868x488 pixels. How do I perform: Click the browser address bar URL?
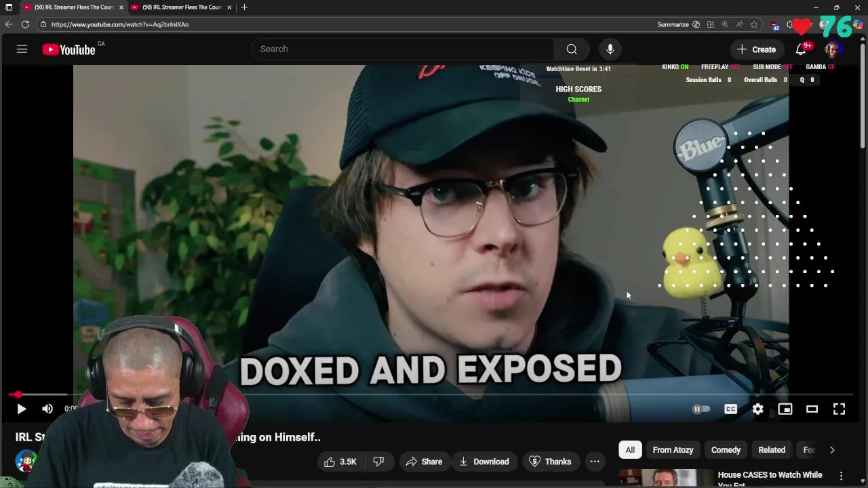(x=120, y=24)
